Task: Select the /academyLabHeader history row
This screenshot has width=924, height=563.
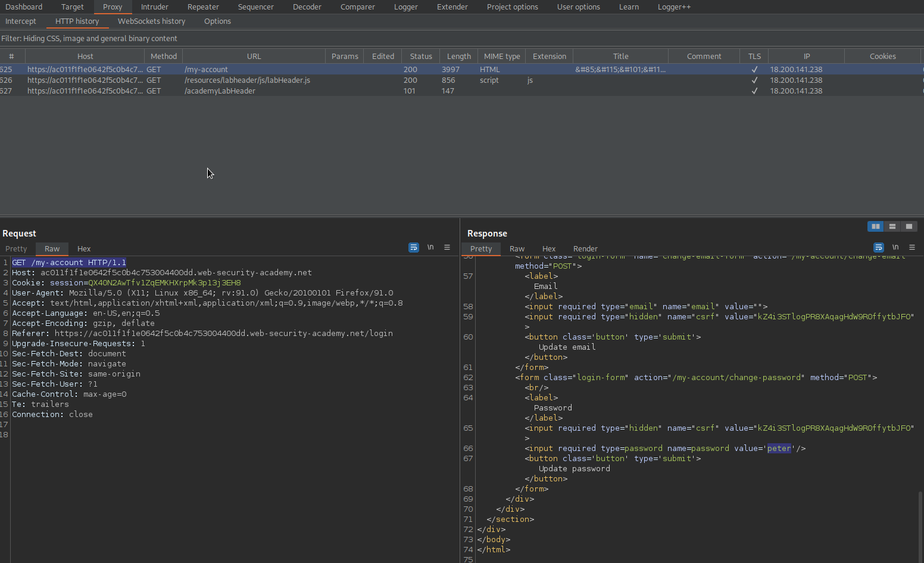Action: (x=461, y=91)
